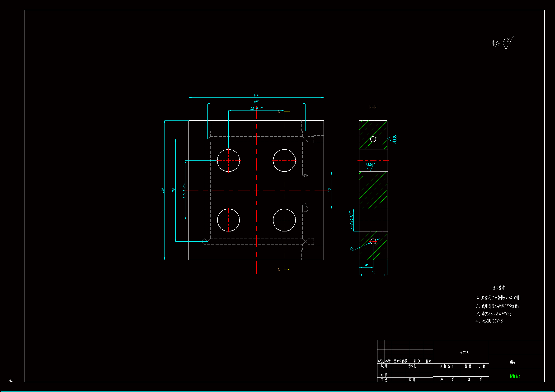Select the 30 thickness dimension text
555x392 pixels.
[x=373, y=273]
